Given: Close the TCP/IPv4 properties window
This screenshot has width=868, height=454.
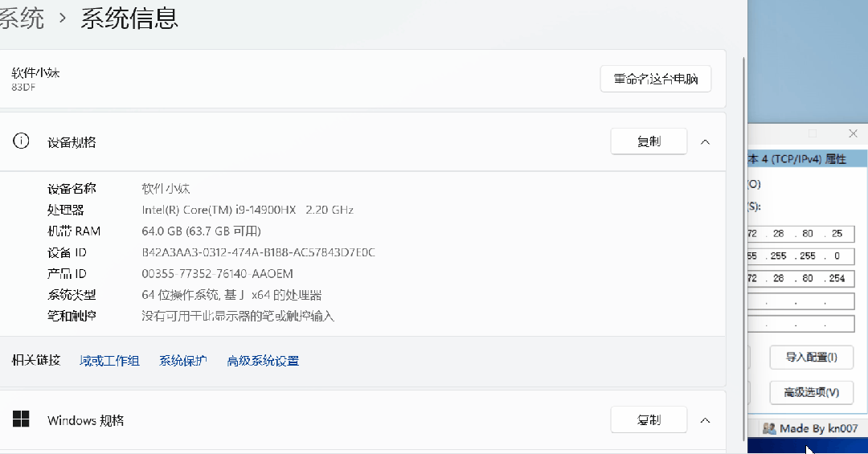Looking at the screenshot, I should tap(853, 133).
